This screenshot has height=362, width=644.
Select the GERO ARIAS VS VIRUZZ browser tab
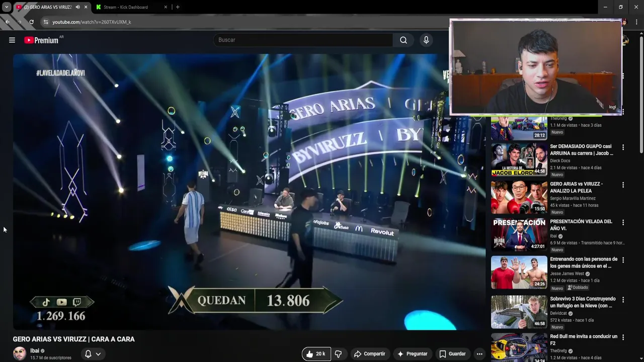click(50, 7)
